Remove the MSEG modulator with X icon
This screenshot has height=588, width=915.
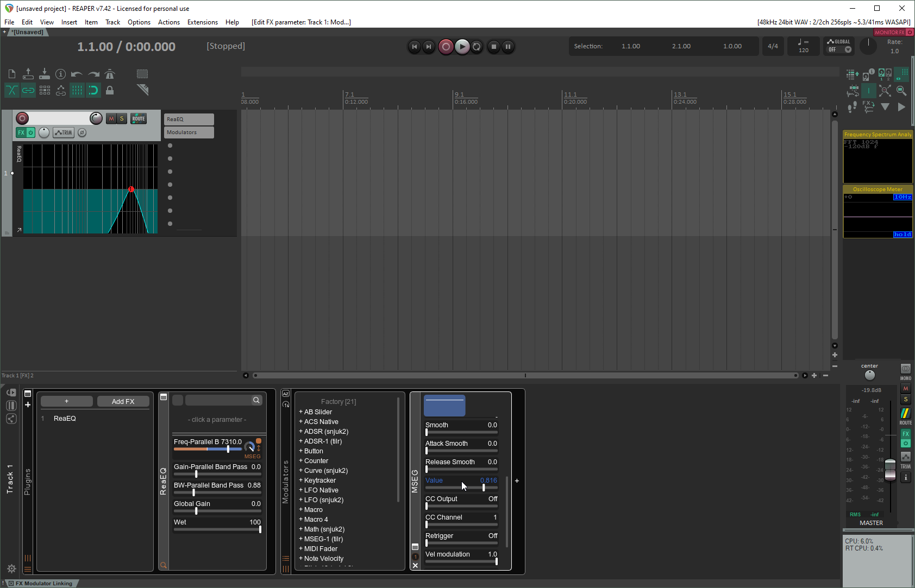tap(415, 565)
